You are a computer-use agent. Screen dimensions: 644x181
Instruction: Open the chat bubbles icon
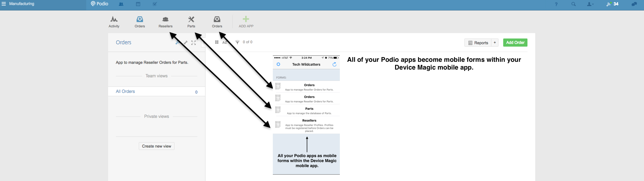pos(634,4)
